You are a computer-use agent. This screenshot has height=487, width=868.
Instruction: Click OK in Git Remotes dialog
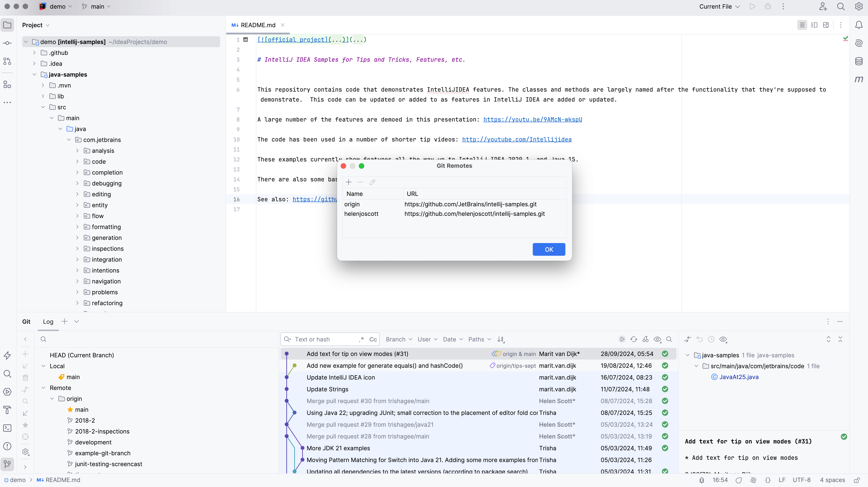(x=549, y=249)
